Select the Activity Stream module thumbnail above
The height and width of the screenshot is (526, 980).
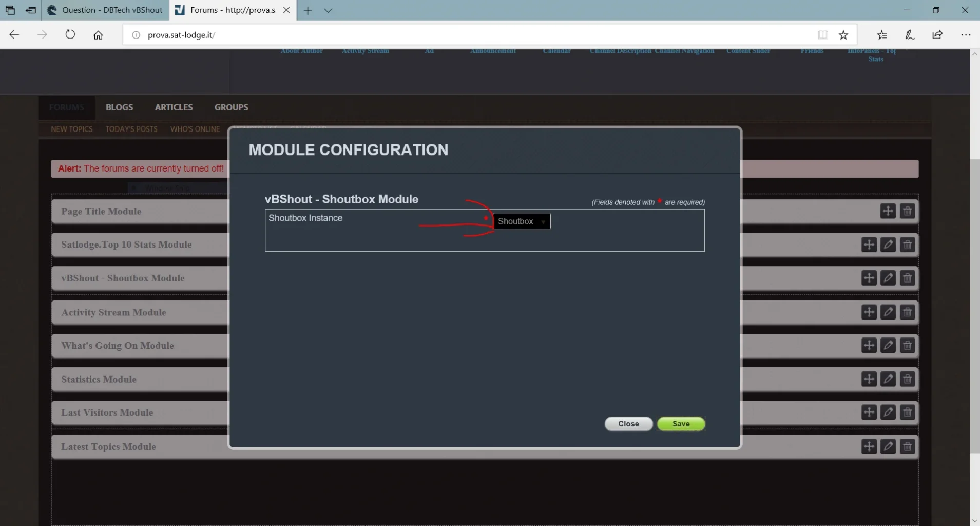(366, 51)
